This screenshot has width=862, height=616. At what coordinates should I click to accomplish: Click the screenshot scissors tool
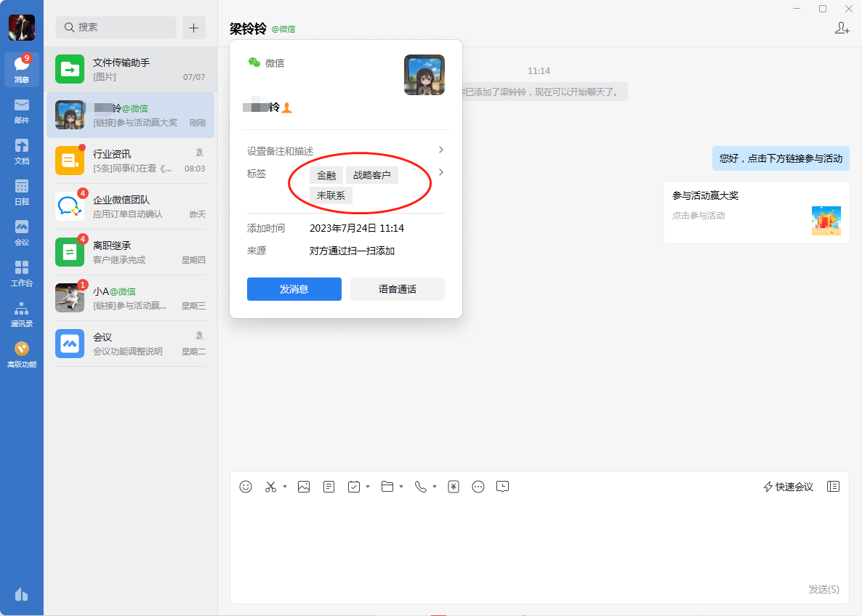pos(270,487)
